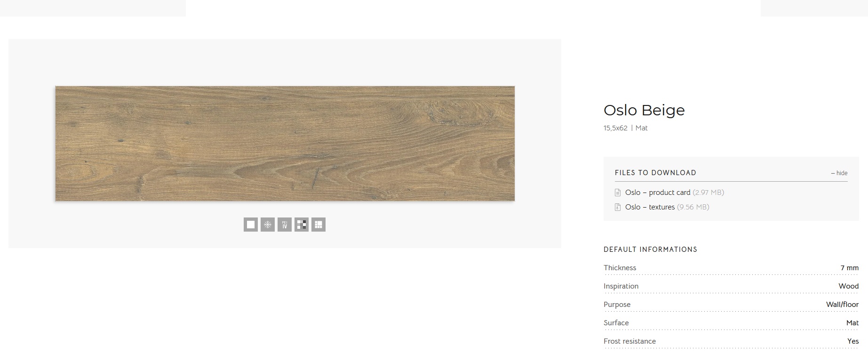Click the tile layout grid icon
This screenshot has width=868, height=354.
tap(318, 225)
